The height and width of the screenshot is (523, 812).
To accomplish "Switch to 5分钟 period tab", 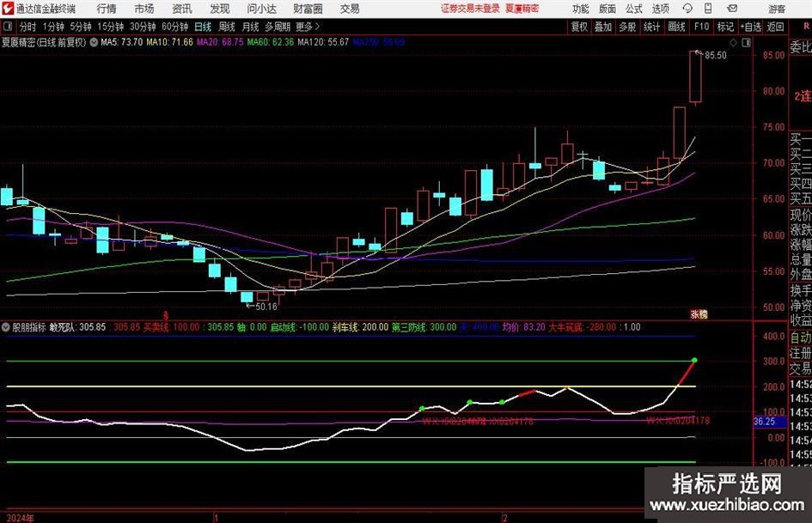I will (81, 27).
